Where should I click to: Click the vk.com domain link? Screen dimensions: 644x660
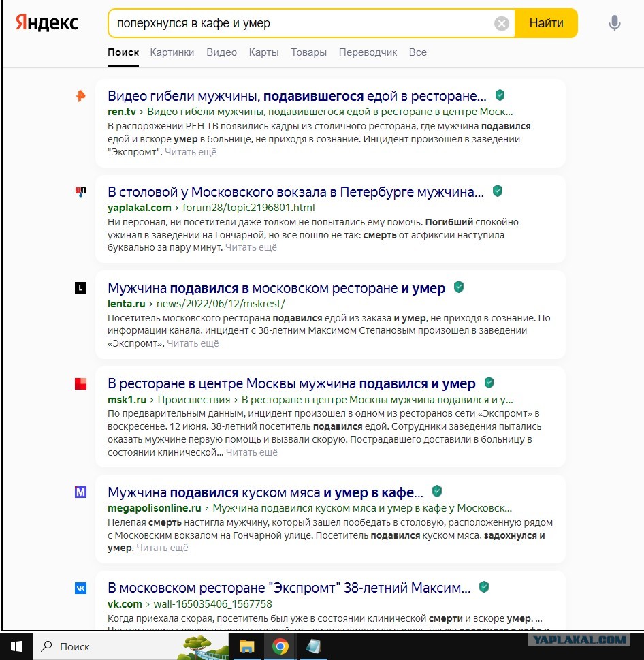click(125, 604)
